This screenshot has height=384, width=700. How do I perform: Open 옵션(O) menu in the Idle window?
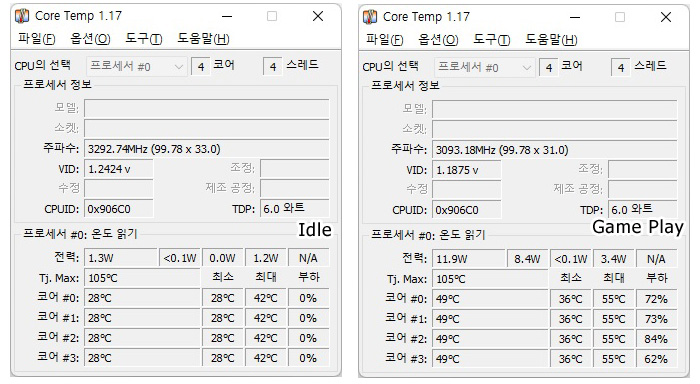point(90,39)
